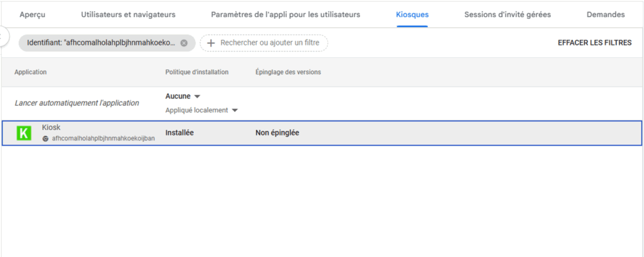The image size is (644, 257).
Task: Open the Aucune auto-launch dropdown
Action: [182, 96]
